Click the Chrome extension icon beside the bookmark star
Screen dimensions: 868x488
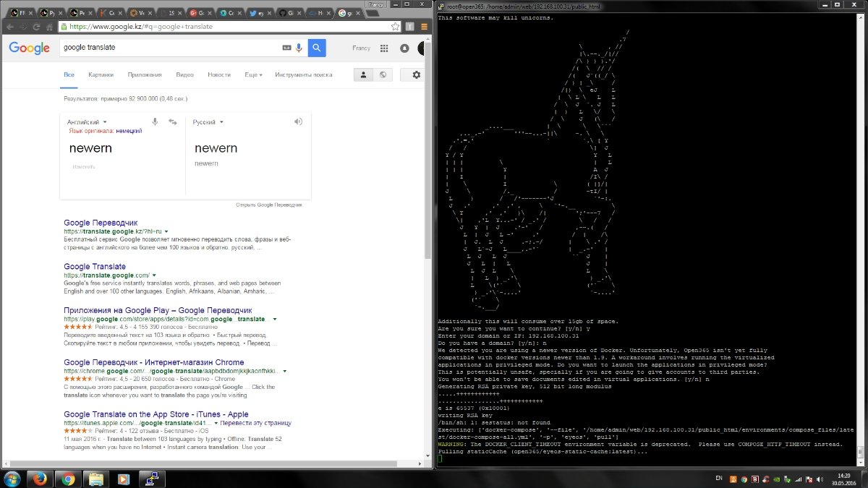point(410,26)
